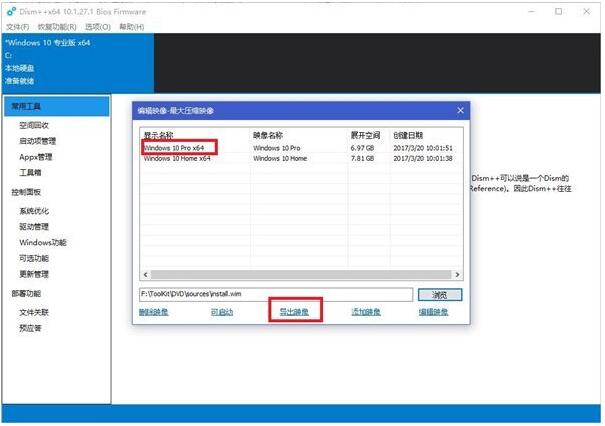Click the 添加映像 link
Image resolution: width=605 pixels, height=426 pixels.
pos(366,312)
